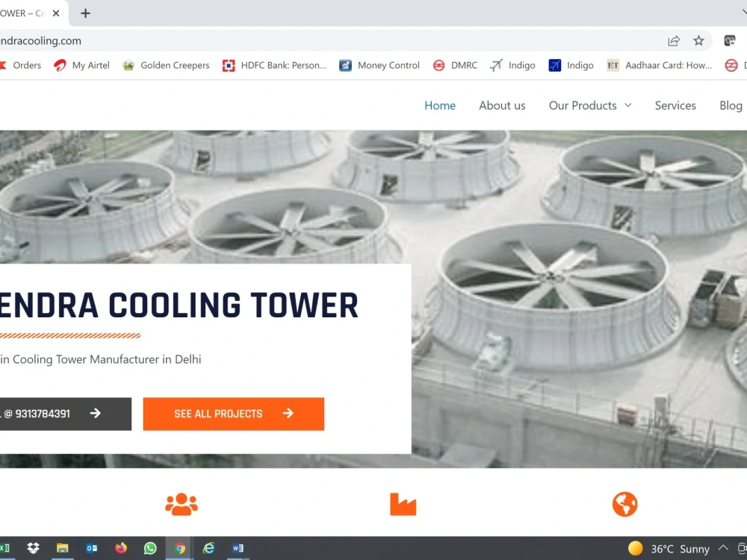
Task: Open WhatsApp from the taskbar
Action: click(150, 548)
